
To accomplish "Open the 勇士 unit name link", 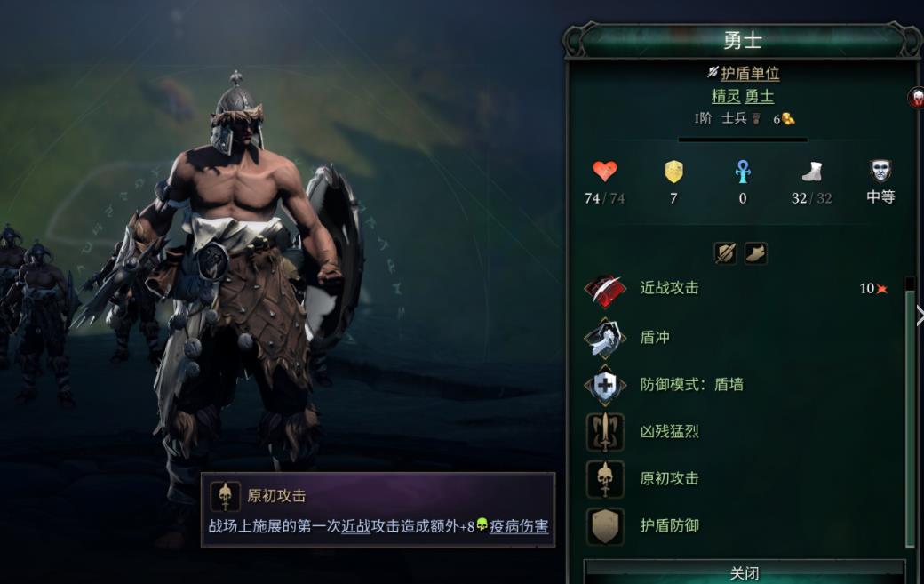I will pos(759,96).
